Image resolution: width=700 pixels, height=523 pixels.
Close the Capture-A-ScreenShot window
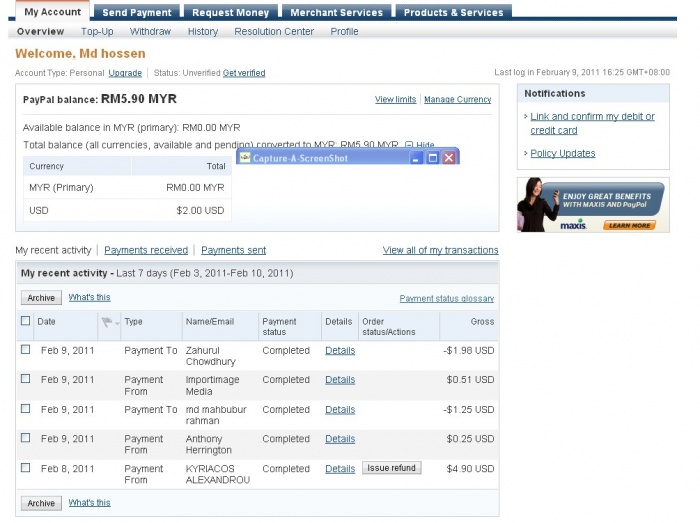(x=449, y=158)
